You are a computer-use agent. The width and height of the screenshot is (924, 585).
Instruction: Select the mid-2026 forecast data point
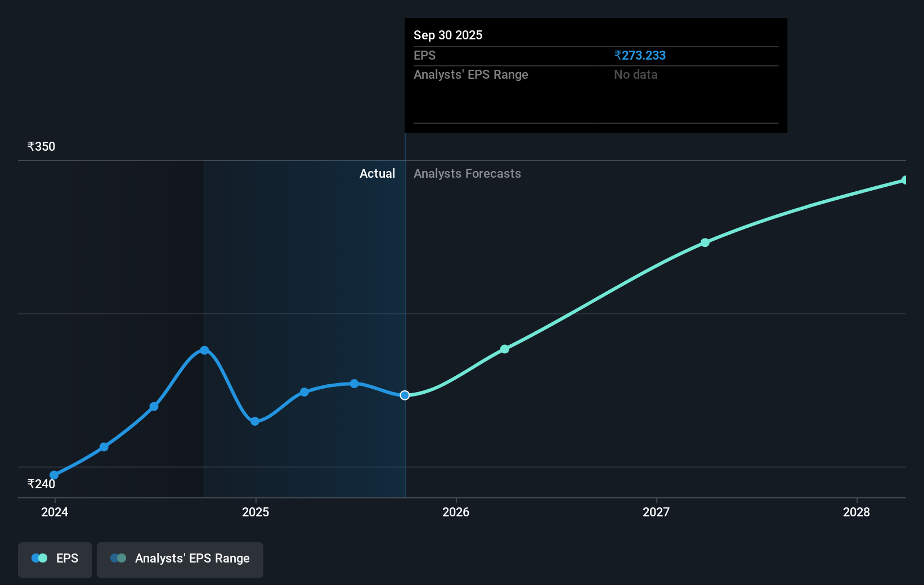coord(505,349)
